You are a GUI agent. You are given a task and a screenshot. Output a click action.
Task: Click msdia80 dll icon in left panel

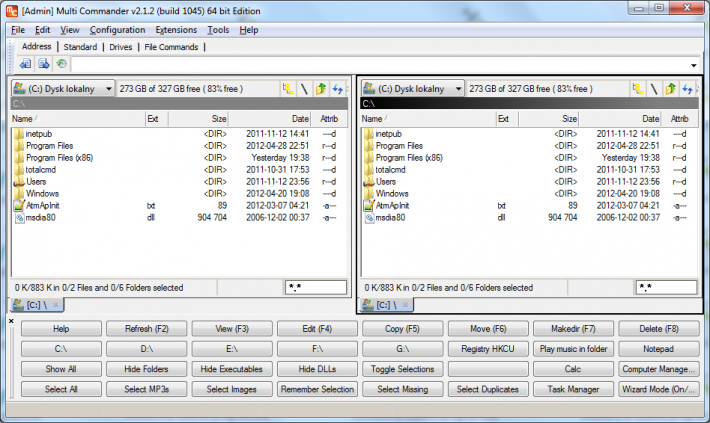19,218
